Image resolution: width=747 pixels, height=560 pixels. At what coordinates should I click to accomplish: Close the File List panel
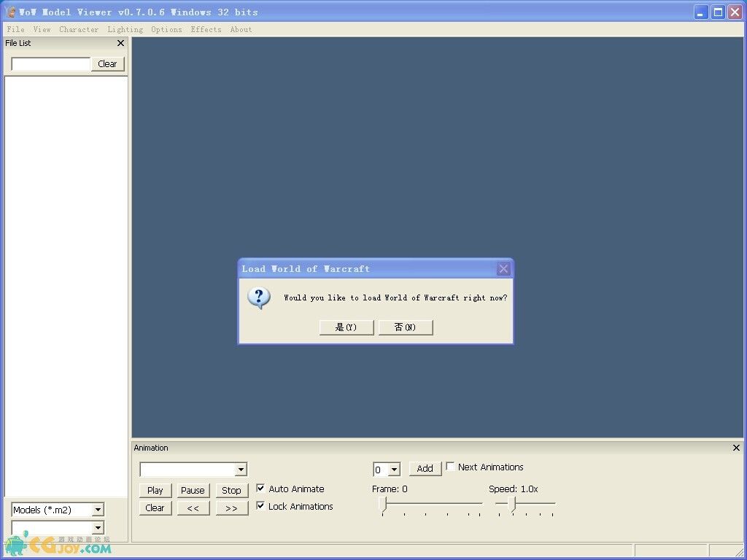click(120, 43)
